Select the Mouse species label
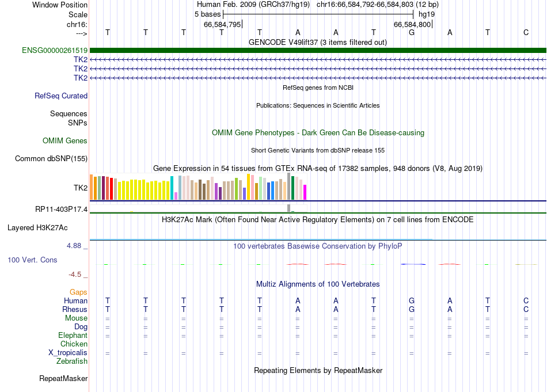Image resolution: width=547 pixels, height=392 pixels. pos(76,318)
